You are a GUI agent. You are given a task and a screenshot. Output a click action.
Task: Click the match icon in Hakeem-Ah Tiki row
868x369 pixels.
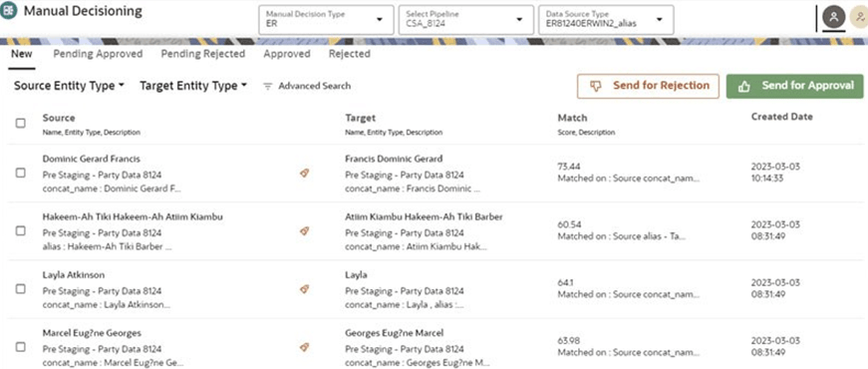click(304, 231)
